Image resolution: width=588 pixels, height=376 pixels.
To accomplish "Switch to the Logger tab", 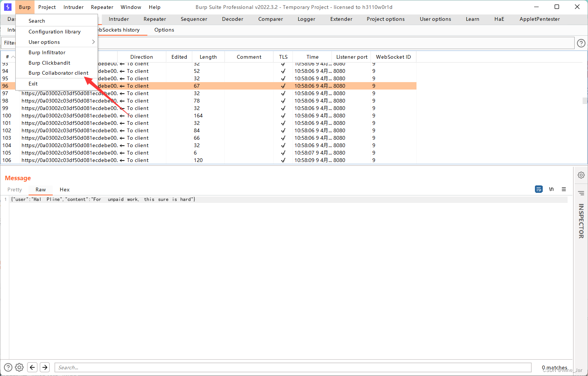I will (306, 19).
